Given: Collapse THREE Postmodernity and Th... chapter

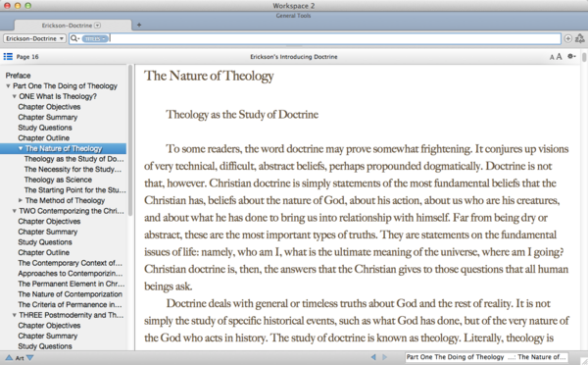Looking at the screenshot, I should coord(15,315).
